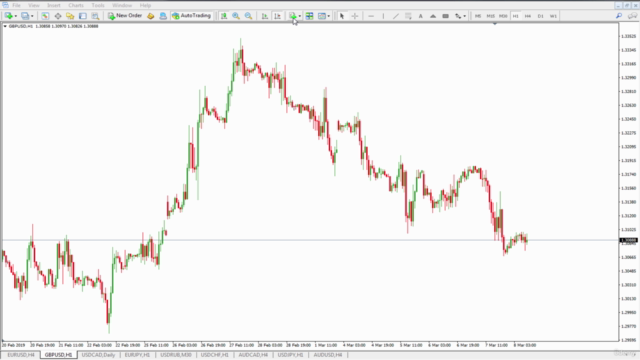Select the arrows drawing tool
The width and height of the screenshot is (640, 360).
coord(458,16)
